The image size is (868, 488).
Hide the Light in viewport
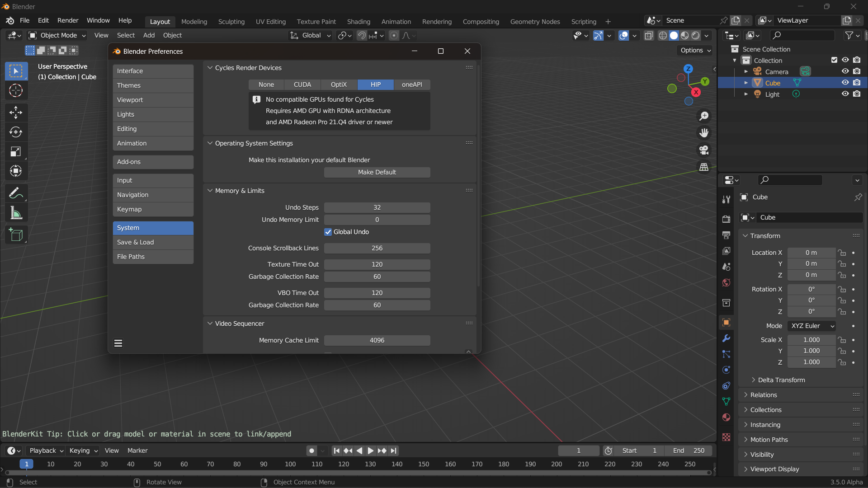pos(845,94)
